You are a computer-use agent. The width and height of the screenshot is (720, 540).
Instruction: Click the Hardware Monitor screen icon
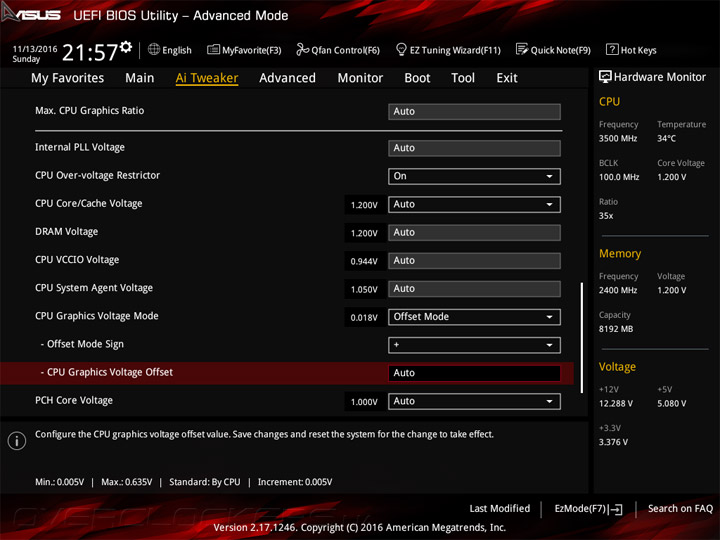(x=605, y=77)
